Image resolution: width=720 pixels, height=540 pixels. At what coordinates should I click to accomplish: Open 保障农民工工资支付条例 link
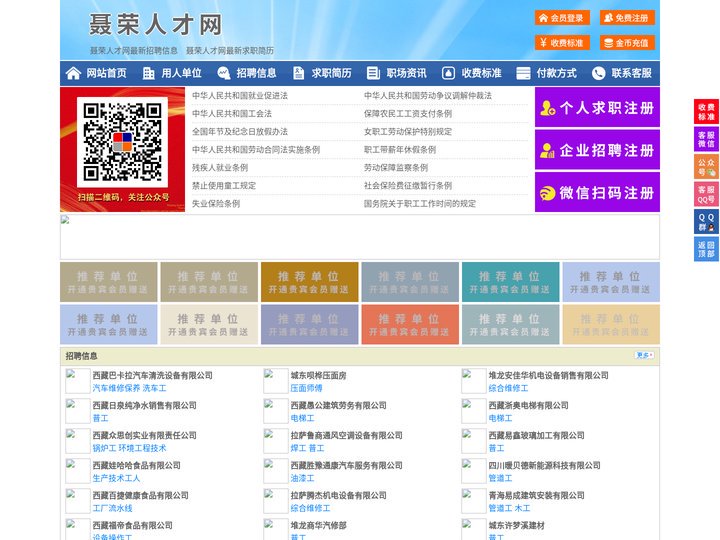[408, 113]
